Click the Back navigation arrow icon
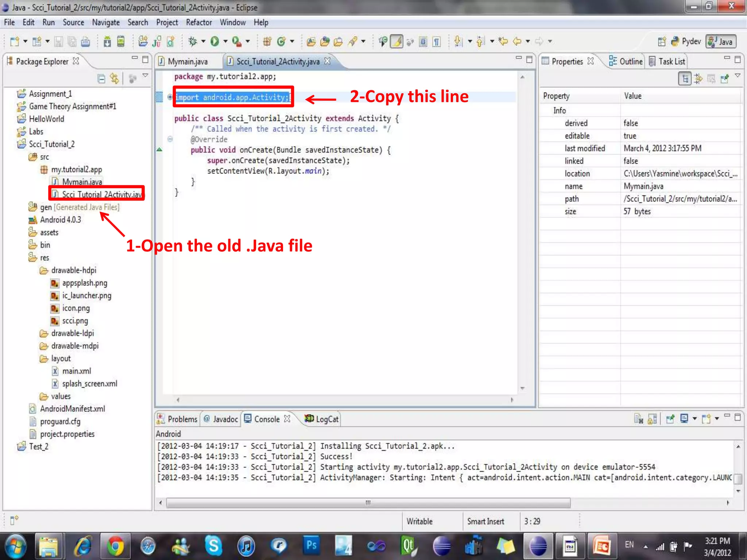The width and height of the screenshot is (747, 560). point(517,42)
